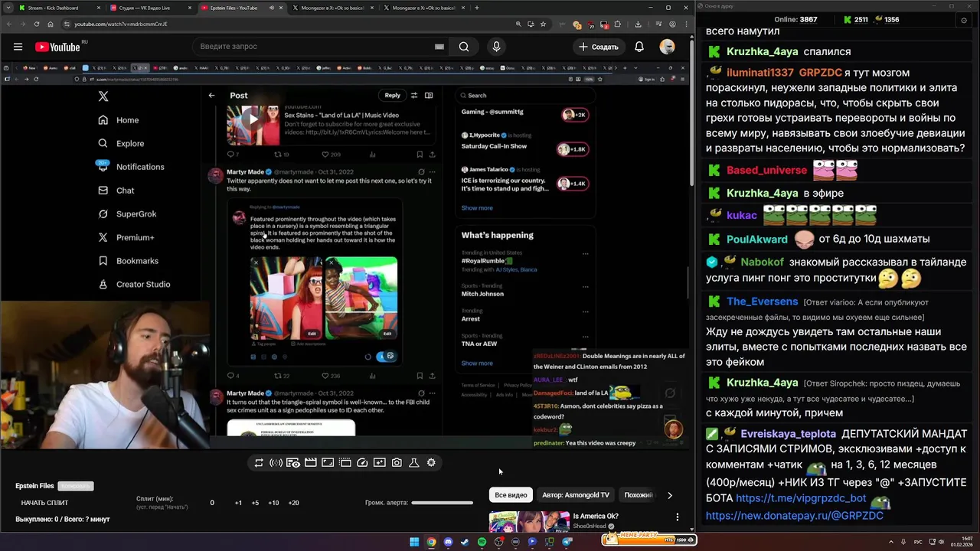Mute the Epstein Files tab audio icon
The width and height of the screenshot is (980, 551).
[x=271, y=8]
